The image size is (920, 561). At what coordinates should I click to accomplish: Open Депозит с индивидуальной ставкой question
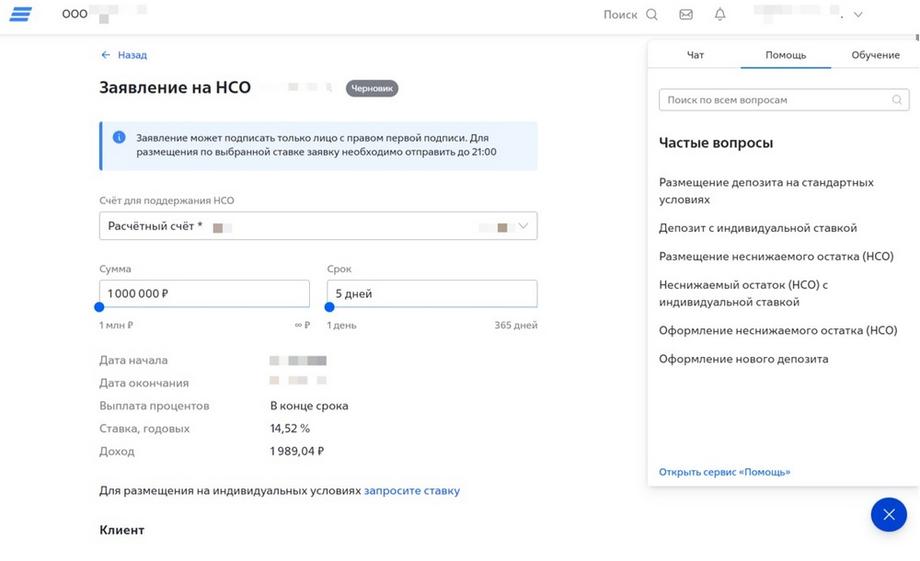[757, 228]
